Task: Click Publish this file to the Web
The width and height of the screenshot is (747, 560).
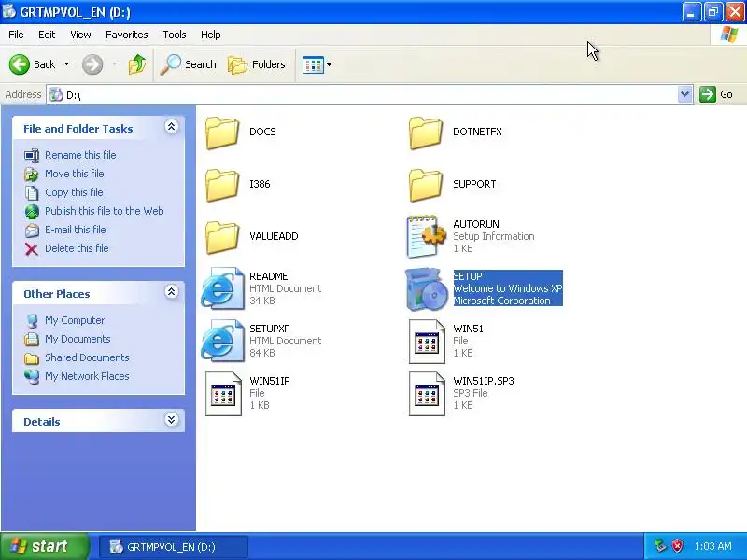Action: tap(105, 211)
